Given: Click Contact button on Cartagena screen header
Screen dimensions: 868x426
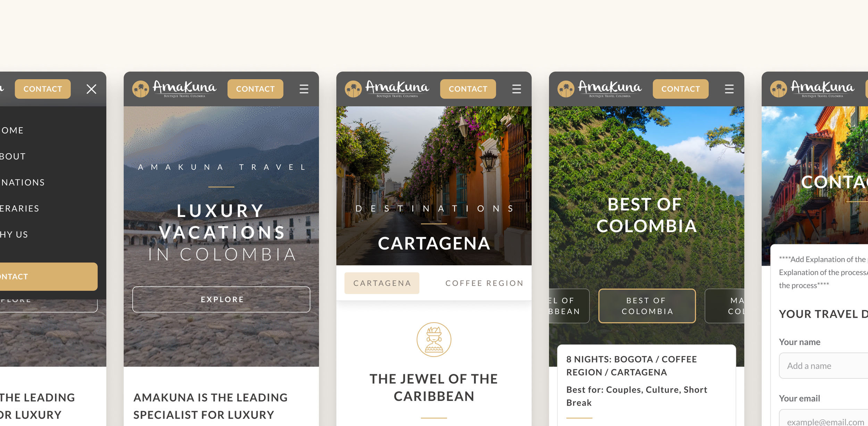Looking at the screenshot, I should point(468,89).
